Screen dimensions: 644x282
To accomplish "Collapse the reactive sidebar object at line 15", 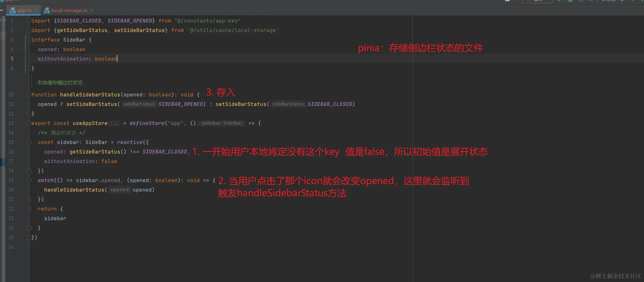I will 29,142.
